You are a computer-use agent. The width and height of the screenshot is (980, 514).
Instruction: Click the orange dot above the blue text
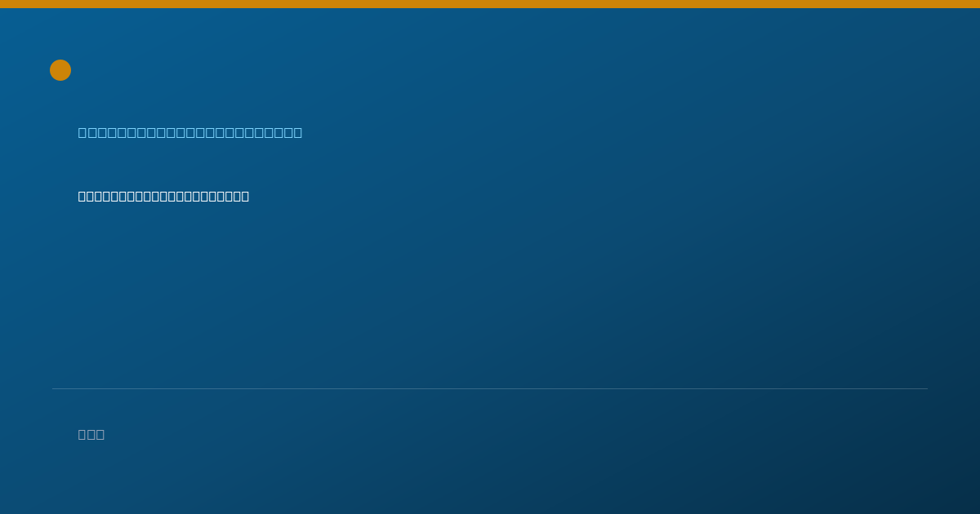(x=60, y=70)
